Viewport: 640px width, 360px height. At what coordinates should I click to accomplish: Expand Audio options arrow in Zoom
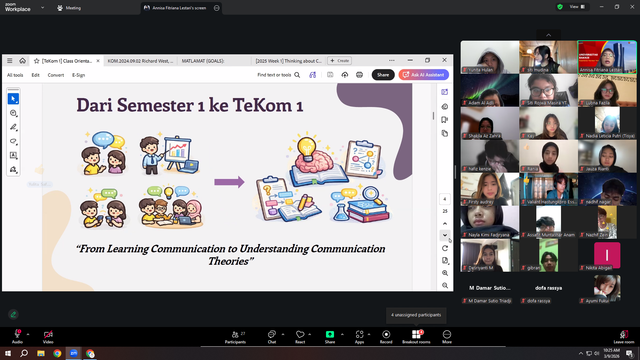point(28,334)
